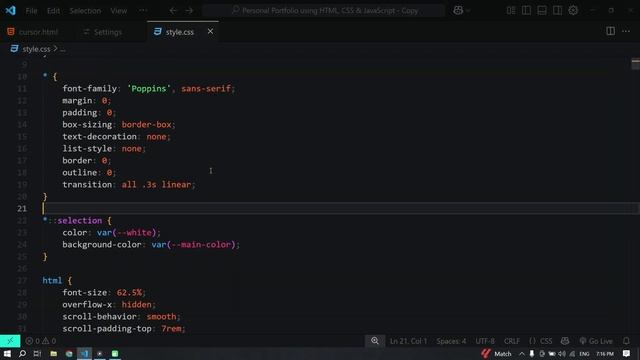Click the Split Editor Right icon
This screenshot has width=640, height=360.
(610, 31)
